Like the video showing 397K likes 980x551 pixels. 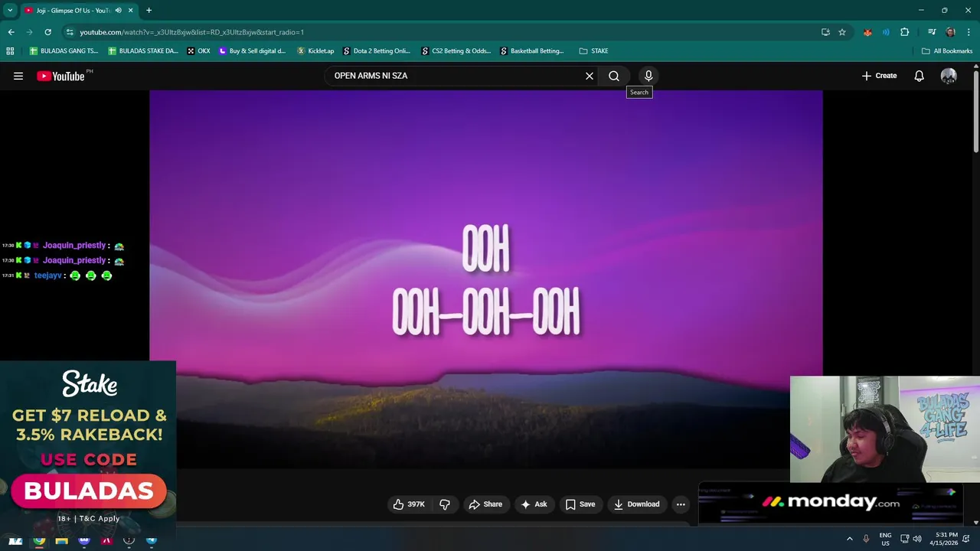point(409,504)
